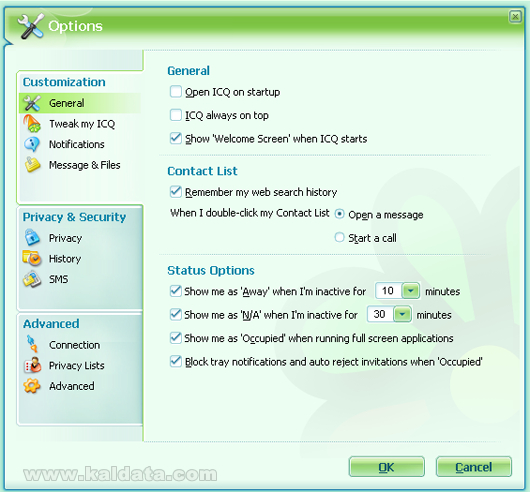Screen dimensions: 530x492
Task: Toggle Block tray notifications checkbox
Action: pyautogui.click(x=176, y=361)
